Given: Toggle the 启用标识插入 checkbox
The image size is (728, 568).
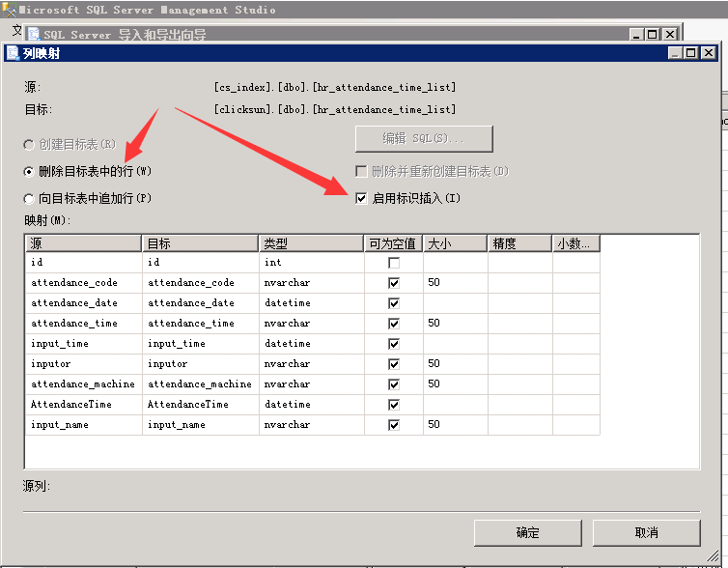Looking at the screenshot, I should (x=361, y=198).
